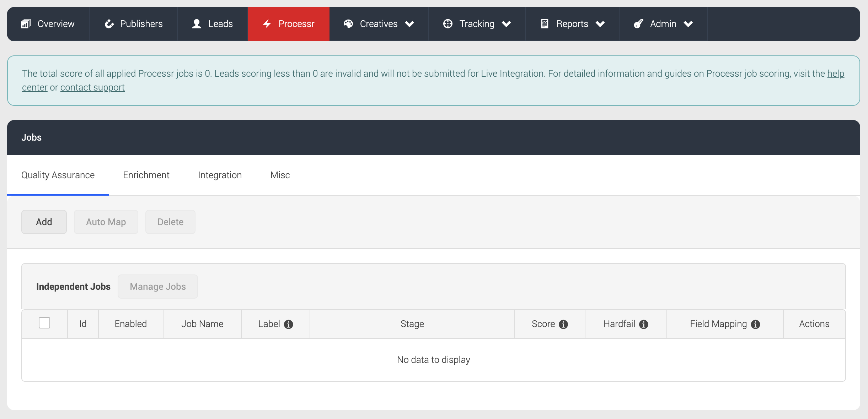Expand the Admin dropdown arrow

688,24
